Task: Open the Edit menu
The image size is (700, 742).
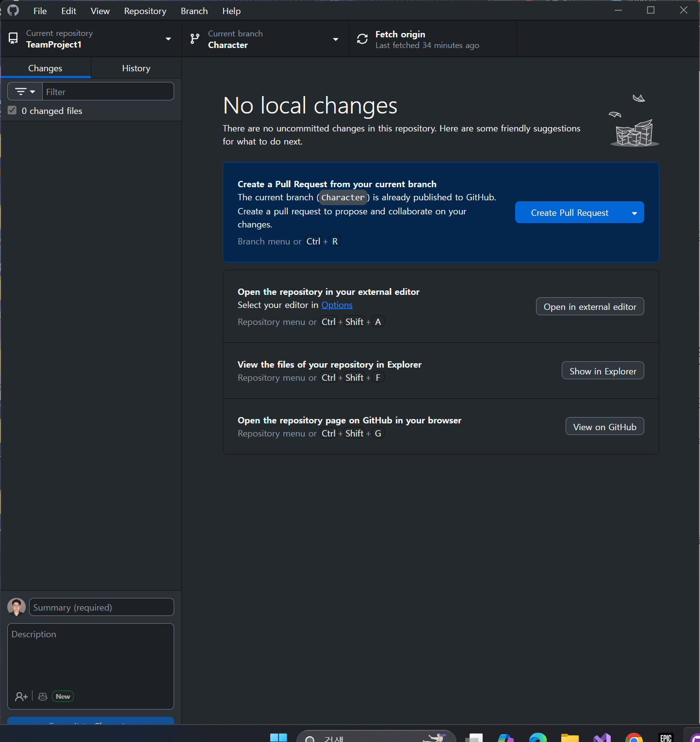Action: 68,11
